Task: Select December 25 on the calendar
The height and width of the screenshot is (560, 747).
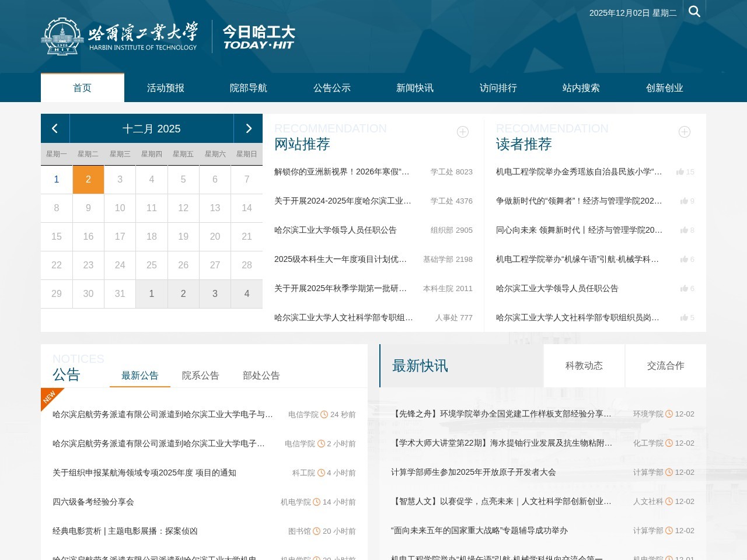Action: point(152,265)
